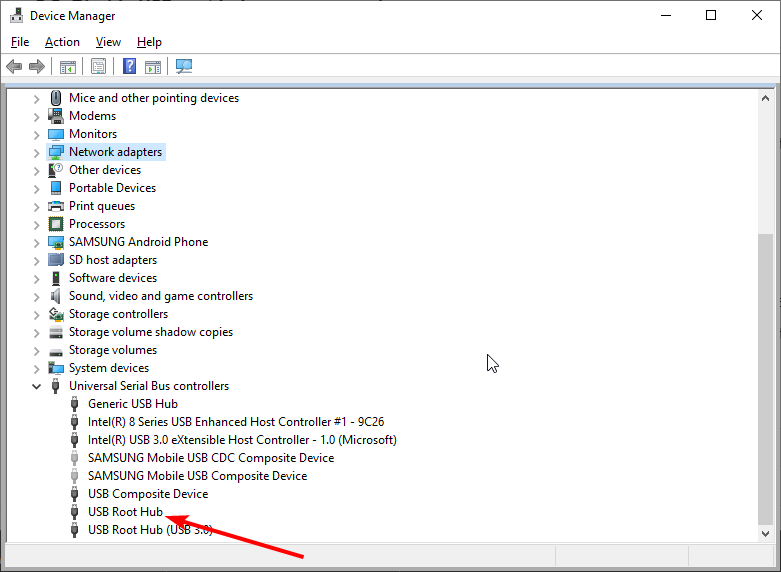Screen dimensions: 781x572
Task: Expand the System devices chevron
Action: pos(36,369)
